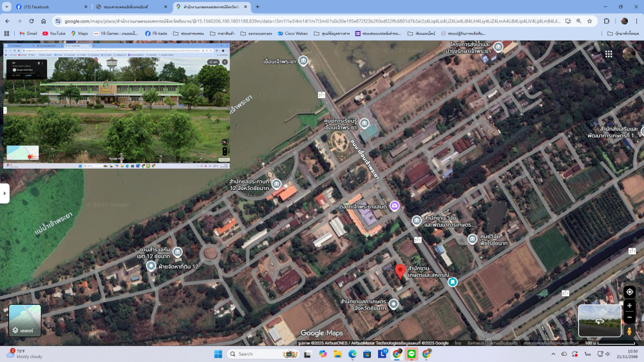Bookmark this page with the star icon

[589, 21]
